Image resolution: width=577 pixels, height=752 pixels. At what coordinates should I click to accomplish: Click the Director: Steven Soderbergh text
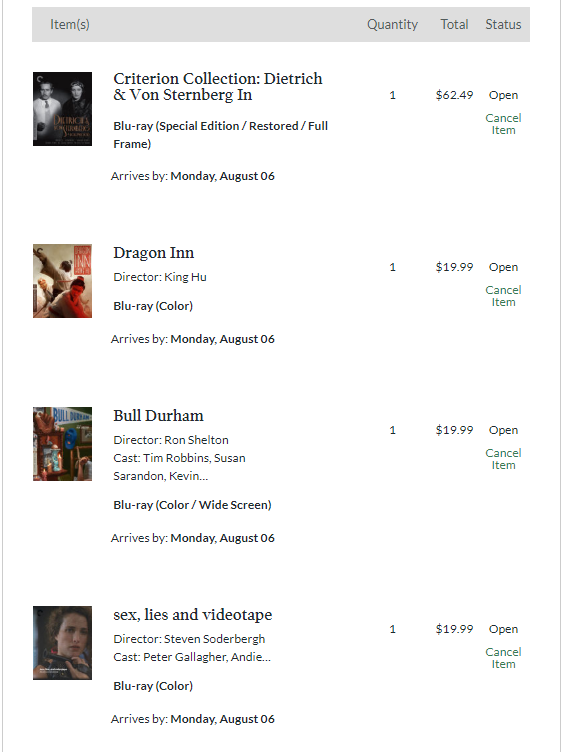tap(189, 639)
